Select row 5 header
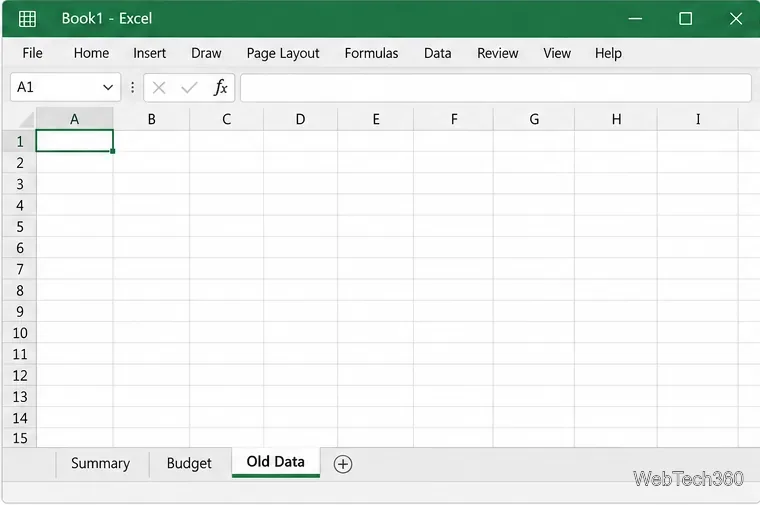 [19, 227]
